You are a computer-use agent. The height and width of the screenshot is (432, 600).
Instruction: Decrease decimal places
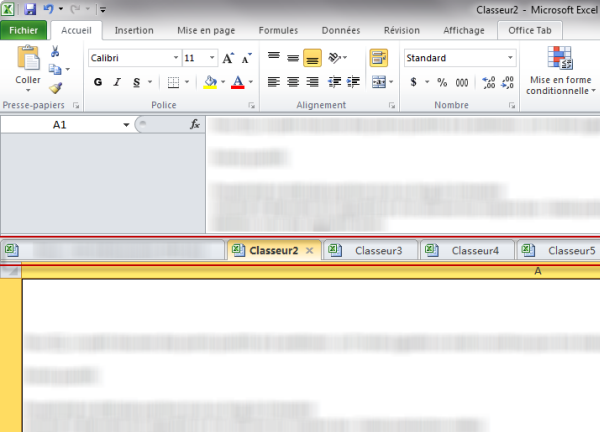507,82
